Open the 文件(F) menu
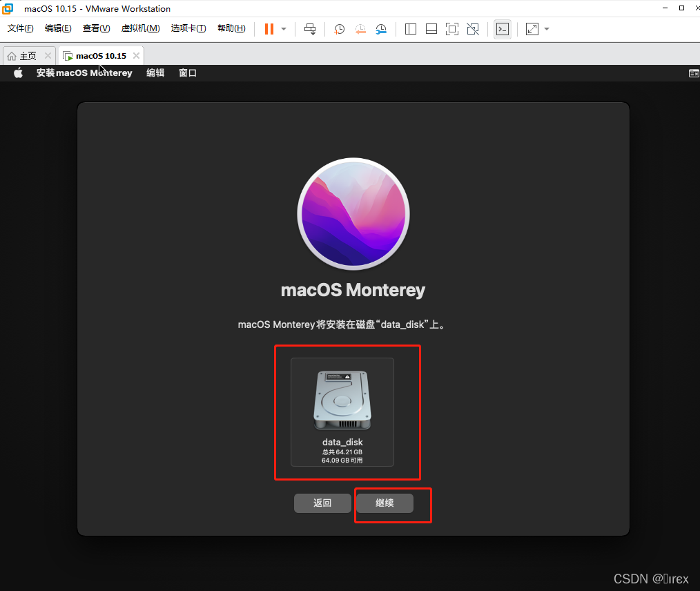This screenshot has width=700, height=591. coord(21,28)
